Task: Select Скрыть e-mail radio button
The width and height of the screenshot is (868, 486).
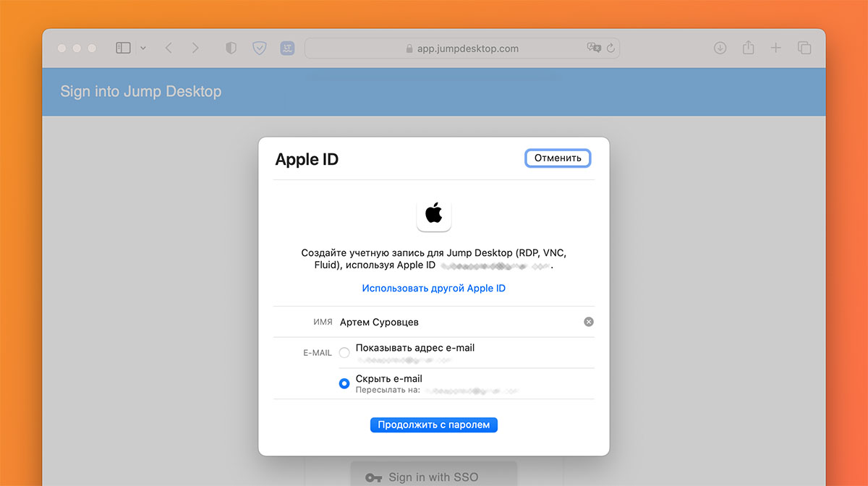Action: (344, 383)
